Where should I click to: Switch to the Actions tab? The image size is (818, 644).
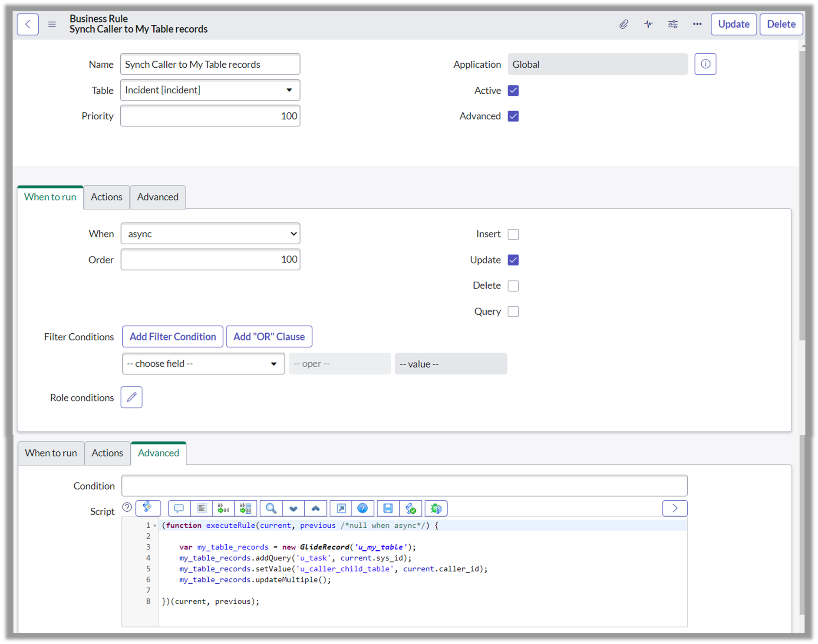click(106, 197)
